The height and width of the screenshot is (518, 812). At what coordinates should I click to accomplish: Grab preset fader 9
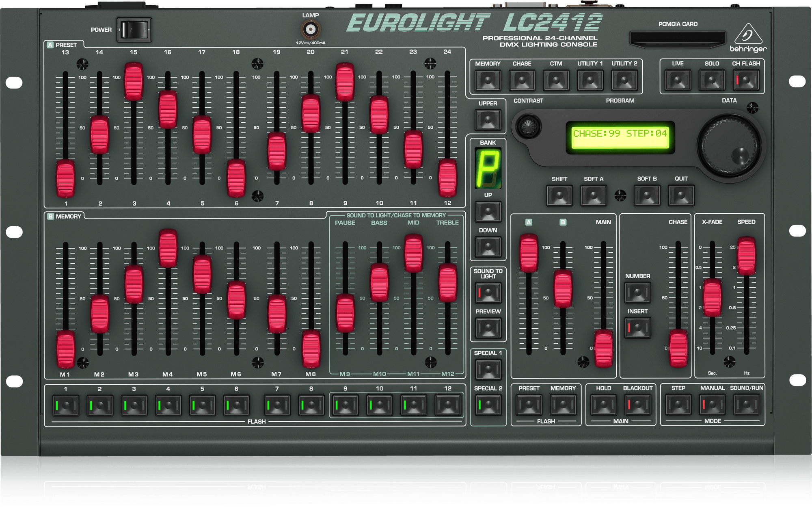coord(345,82)
